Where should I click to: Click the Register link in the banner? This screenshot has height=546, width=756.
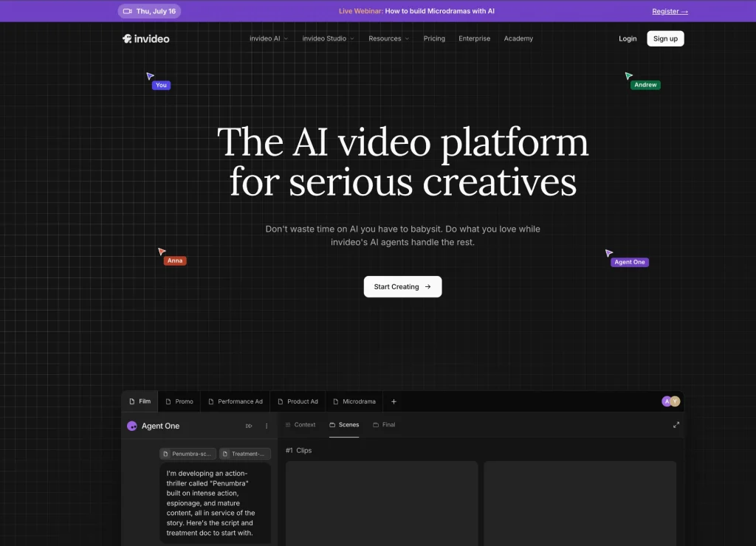click(x=670, y=11)
